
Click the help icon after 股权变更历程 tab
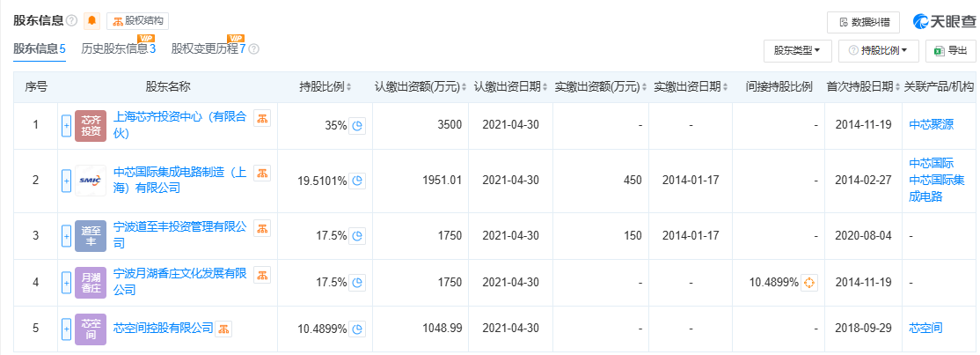click(x=253, y=49)
